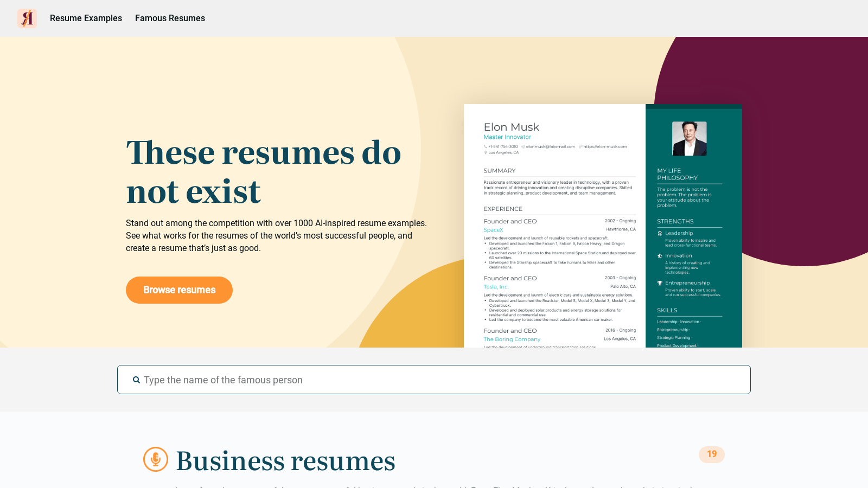This screenshot has width=868, height=488.
Task: Click the 'MY LIFE PHILOSOPHY' section title
Action: [677, 174]
